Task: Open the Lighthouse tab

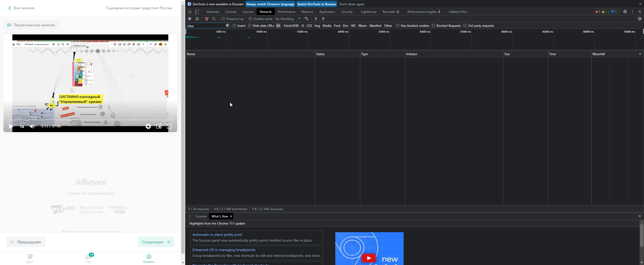Action: (368, 12)
